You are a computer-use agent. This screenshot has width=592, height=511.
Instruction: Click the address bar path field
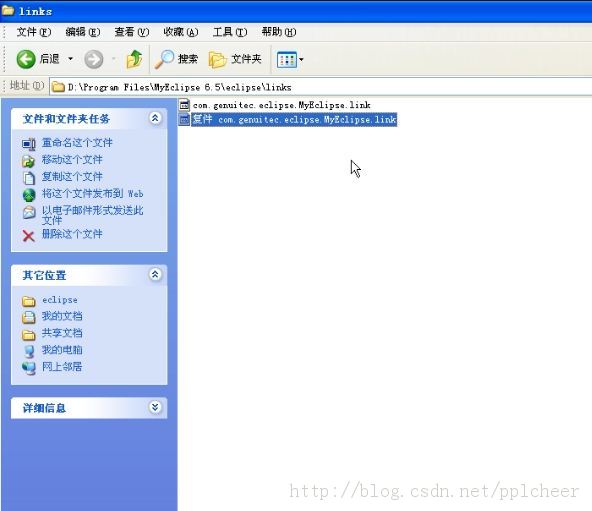coord(321,87)
